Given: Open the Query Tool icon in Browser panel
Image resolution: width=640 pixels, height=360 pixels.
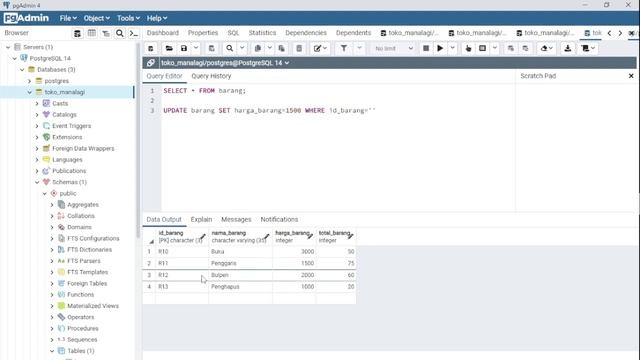Looking at the screenshot, I should [x=77, y=33].
